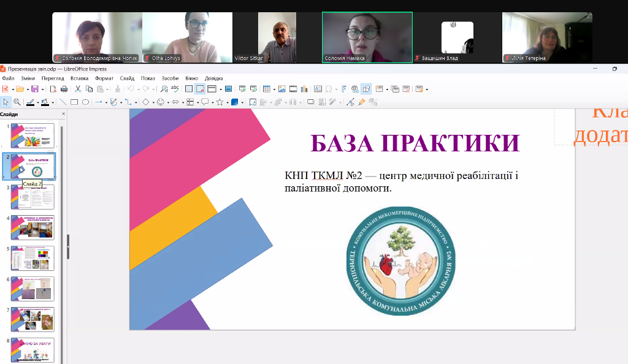Toggle the Show Draw Functions bar
Image resolution: width=628 pixels, height=364 pixels.
pos(367,89)
